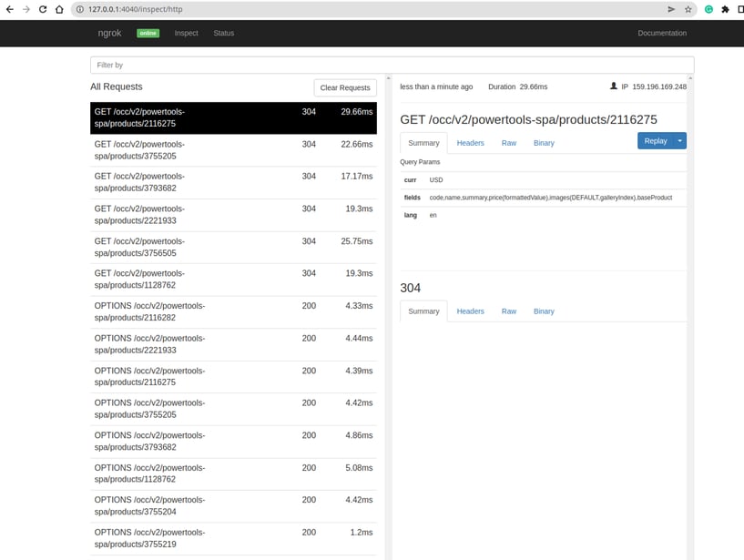Viewport: 744px width, 560px height.
Task: Click the site info icon beside URL
Action: (80, 8)
